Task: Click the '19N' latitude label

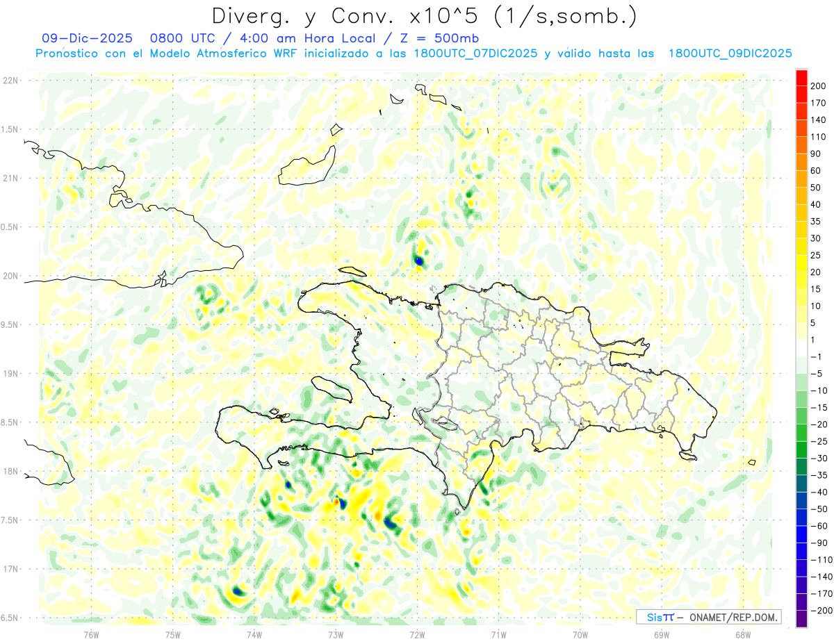Action: point(10,374)
